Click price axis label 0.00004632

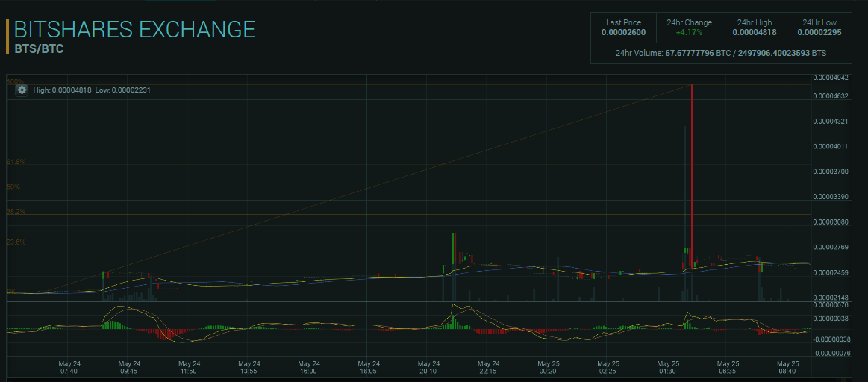[831, 95]
